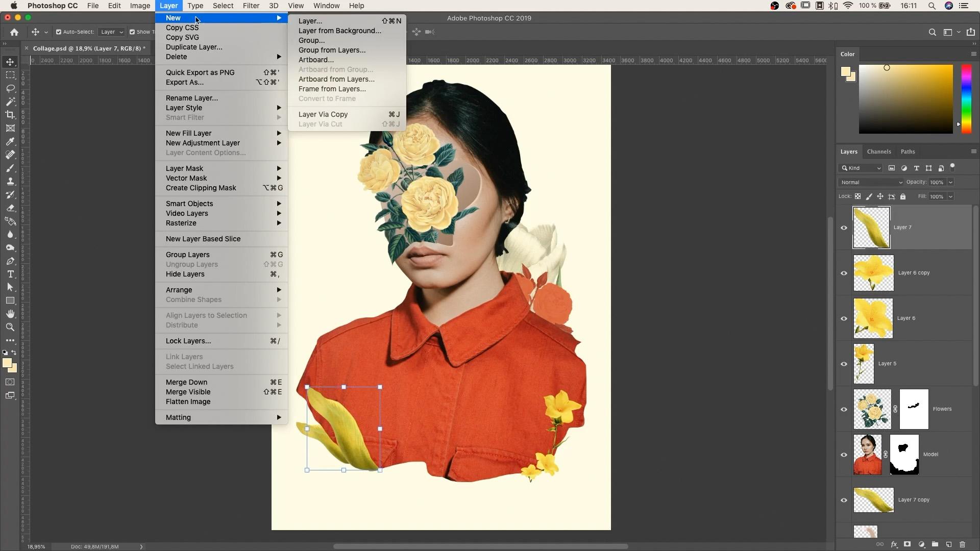Click the Paths tab in panel
Image resolution: width=980 pixels, height=551 pixels.
tap(909, 152)
